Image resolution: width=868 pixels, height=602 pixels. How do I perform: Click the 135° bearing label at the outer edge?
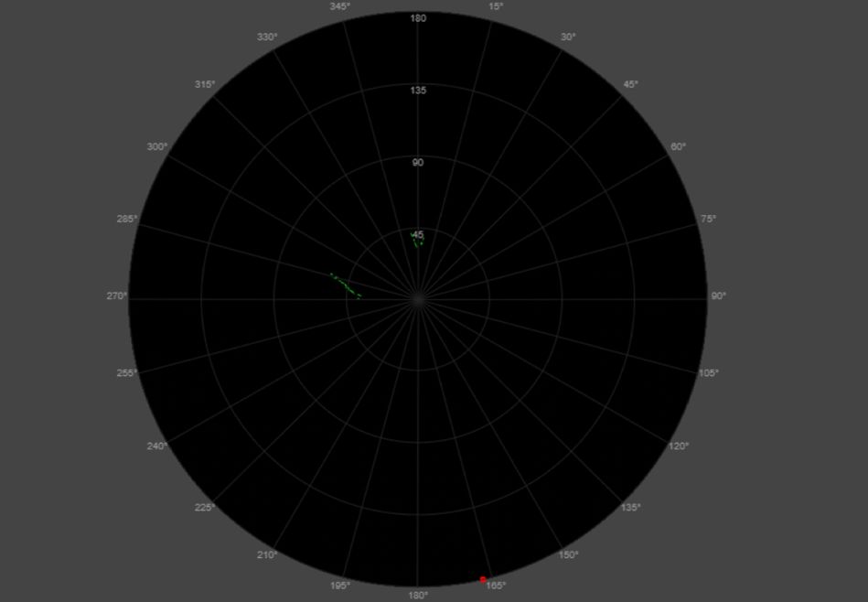click(630, 507)
